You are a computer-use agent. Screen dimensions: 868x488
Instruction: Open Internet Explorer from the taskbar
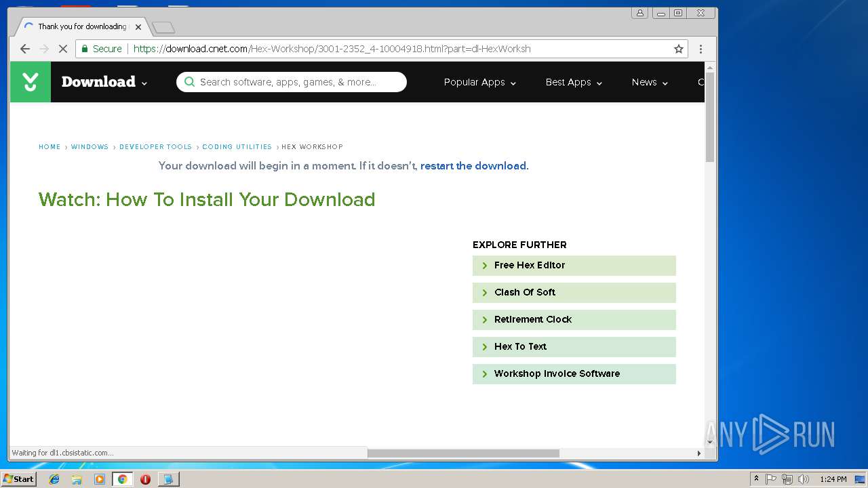tap(54, 479)
